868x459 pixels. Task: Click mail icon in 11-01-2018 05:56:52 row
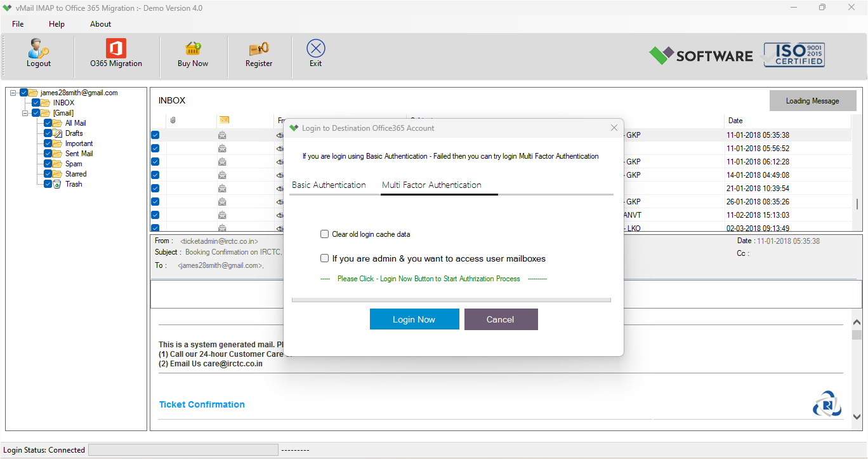(x=223, y=149)
